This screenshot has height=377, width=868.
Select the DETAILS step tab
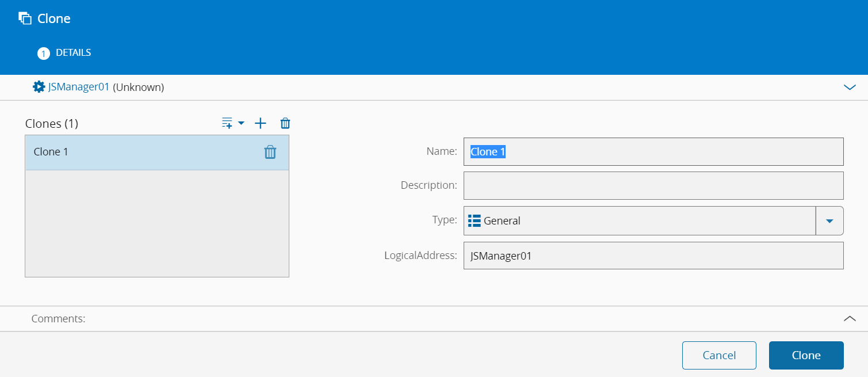73,53
